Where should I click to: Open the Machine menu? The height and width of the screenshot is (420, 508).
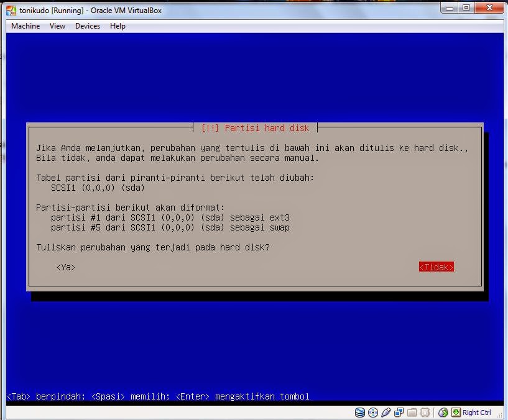coord(25,26)
